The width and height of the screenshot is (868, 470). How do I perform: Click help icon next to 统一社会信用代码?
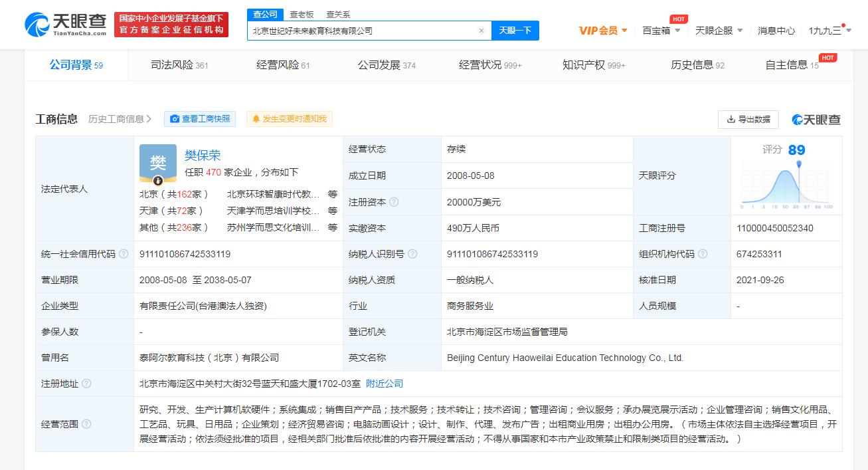(124, 254)
